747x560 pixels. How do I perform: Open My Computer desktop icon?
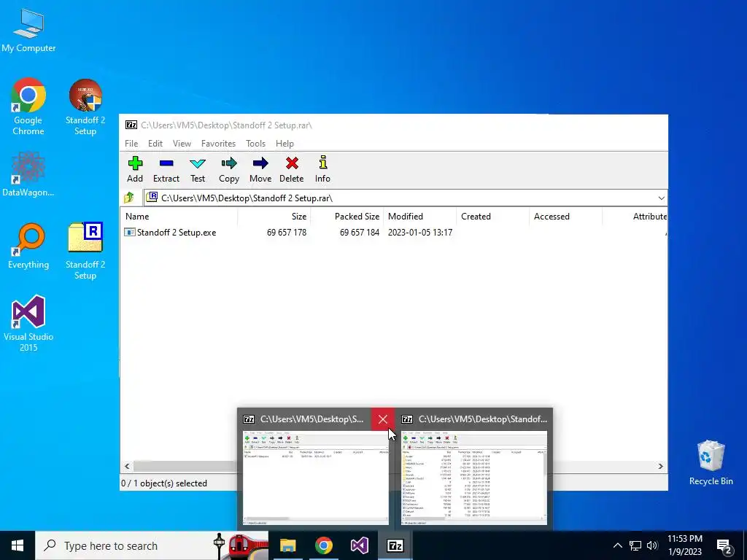(28, 30)
